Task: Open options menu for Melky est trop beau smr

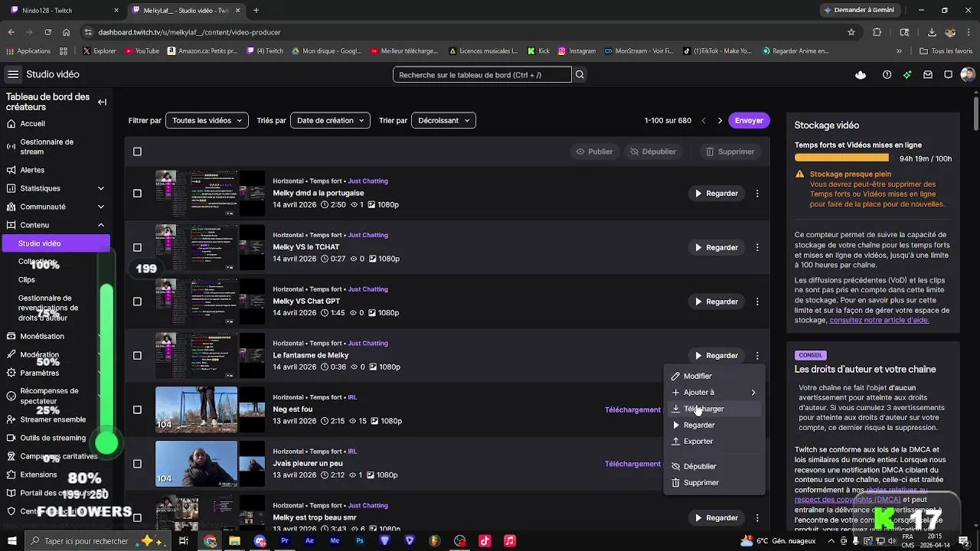Action: click(x=757, y=517)
